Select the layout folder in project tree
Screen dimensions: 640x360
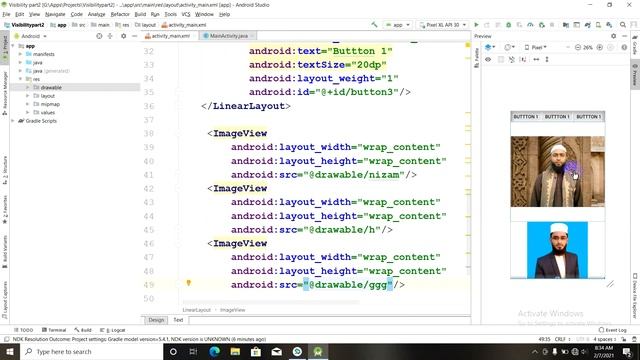click(47, 96)
